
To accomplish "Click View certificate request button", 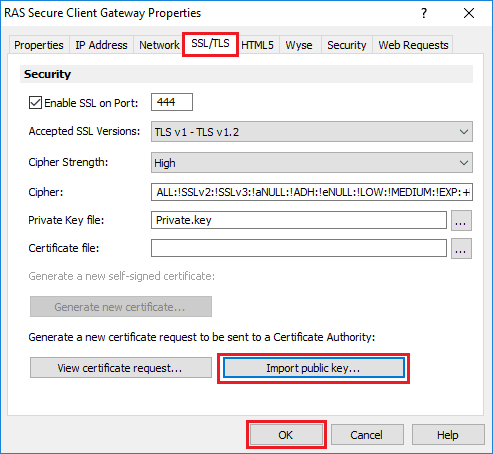I will (x=121, y=368).
